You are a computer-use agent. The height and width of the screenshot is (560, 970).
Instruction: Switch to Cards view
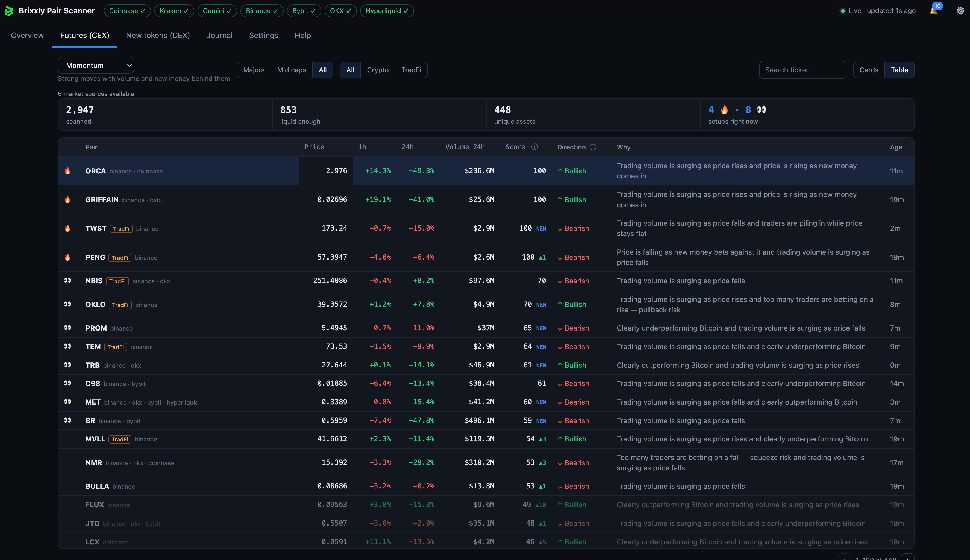point(869,70)
